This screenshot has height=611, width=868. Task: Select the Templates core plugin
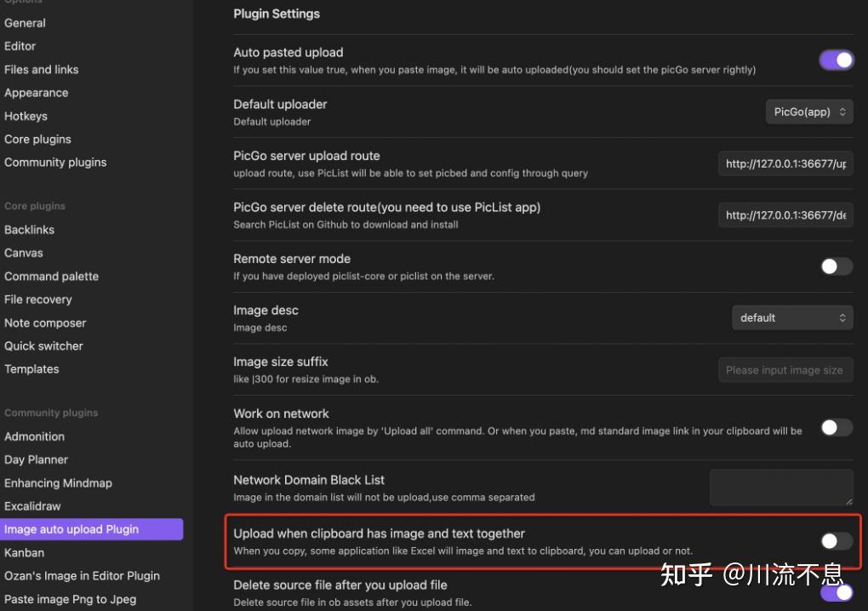coord(31,368)
